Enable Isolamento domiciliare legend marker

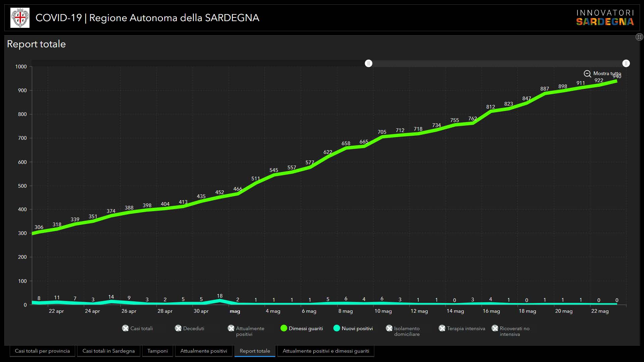click(x=389, y=328)
